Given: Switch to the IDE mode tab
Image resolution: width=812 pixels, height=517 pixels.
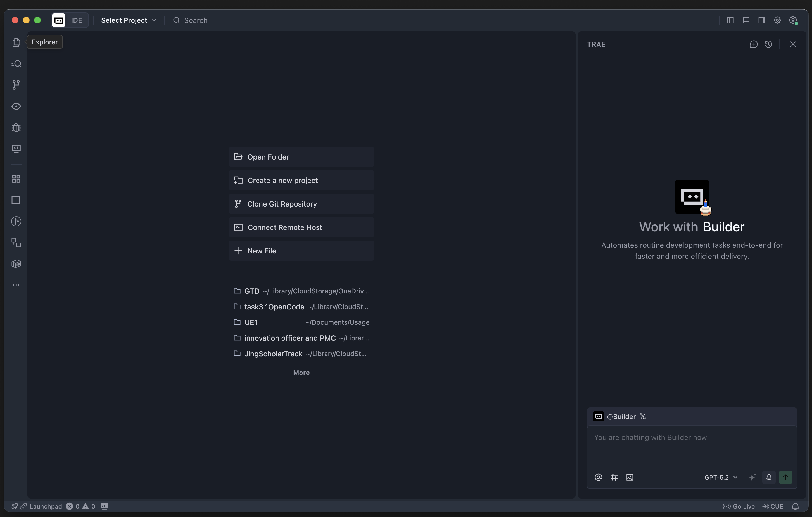Looking at the screenshot, I should [x=77, y=20].
